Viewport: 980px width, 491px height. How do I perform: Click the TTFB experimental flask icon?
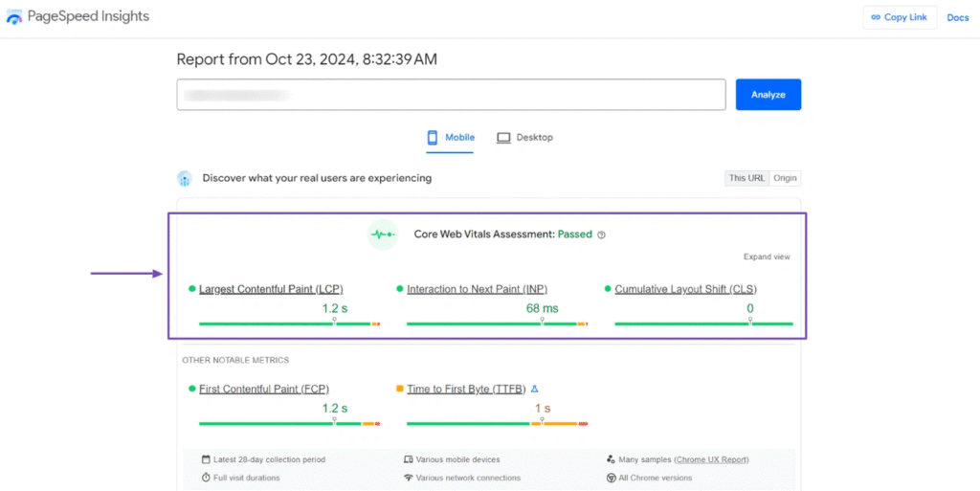click(x=535, y=389)
